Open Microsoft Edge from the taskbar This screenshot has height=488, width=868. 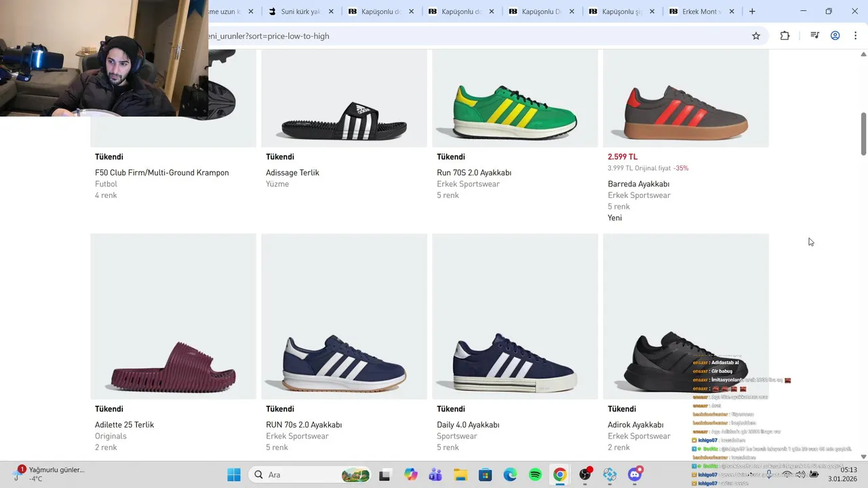(x=510, y=474)
